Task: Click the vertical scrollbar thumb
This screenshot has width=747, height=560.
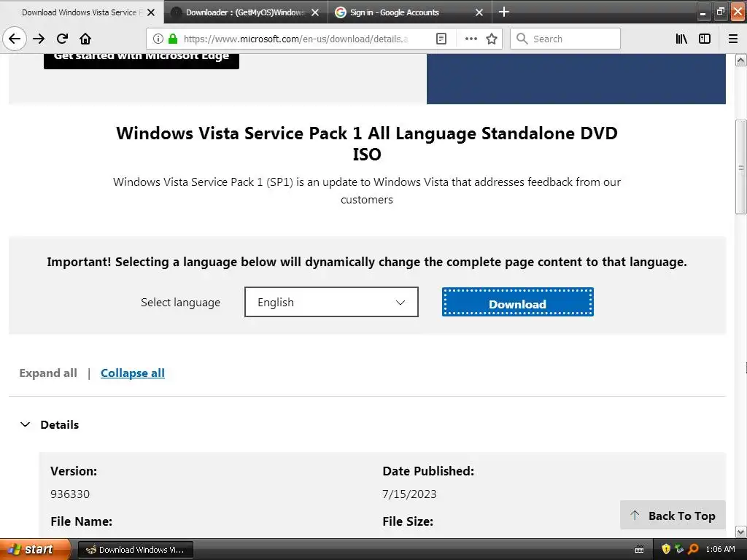Action: [x=741, y=167]
